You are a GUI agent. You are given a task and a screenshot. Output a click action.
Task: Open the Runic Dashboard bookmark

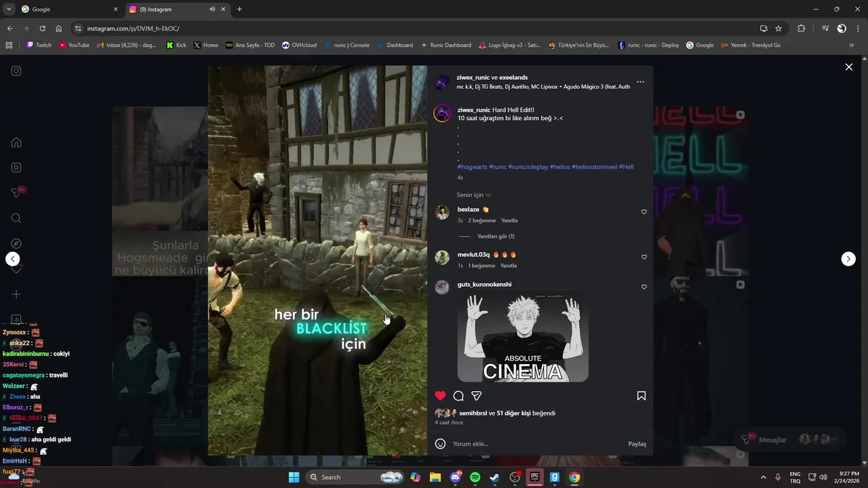click(446, 45)
